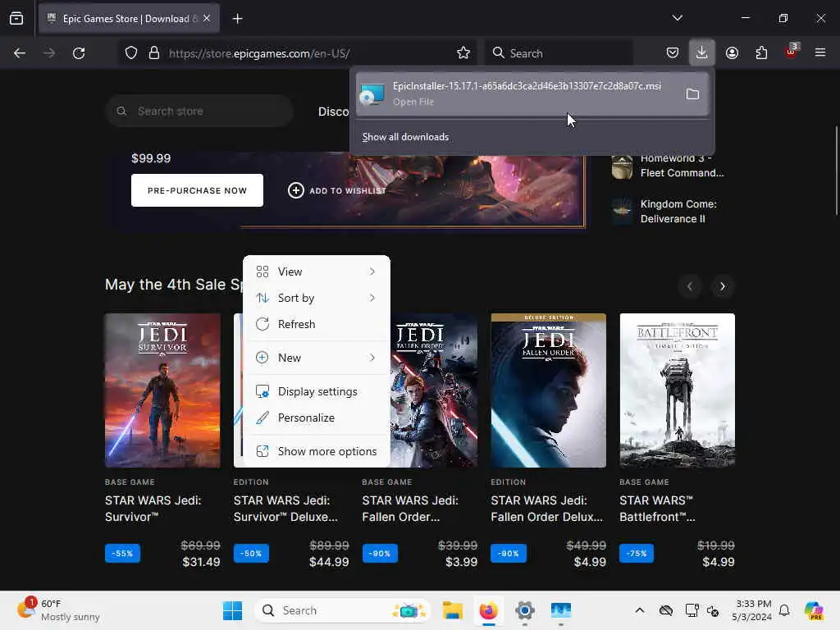This screenshot has width=840, height=630.
Task: Choose Personalize in context menu
Action: (316, 418)
